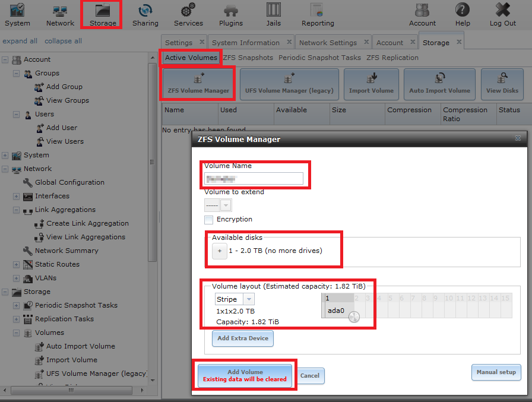
Task: Expand the Replication Tasks tree node
Action: [16, 319]
